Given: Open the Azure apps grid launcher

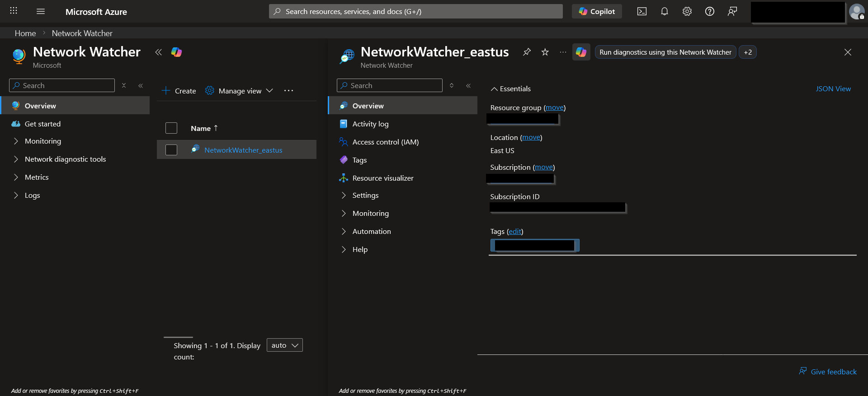Looking at the screenshot, I should click(x=14, y=11).
